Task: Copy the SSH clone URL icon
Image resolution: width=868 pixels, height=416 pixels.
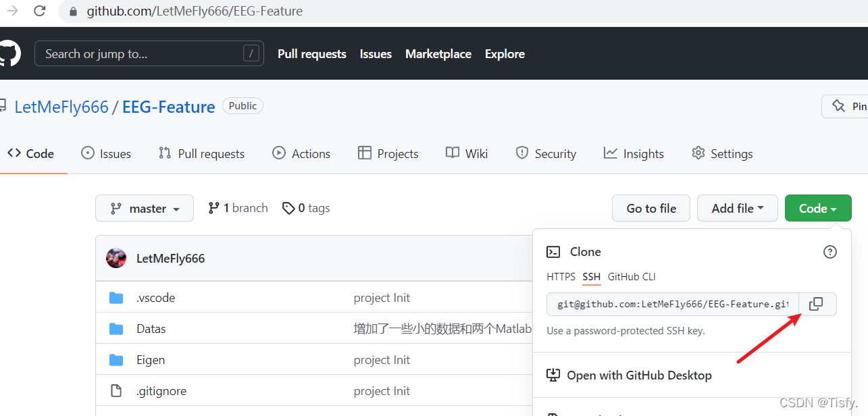Action: tap(816, 304)
